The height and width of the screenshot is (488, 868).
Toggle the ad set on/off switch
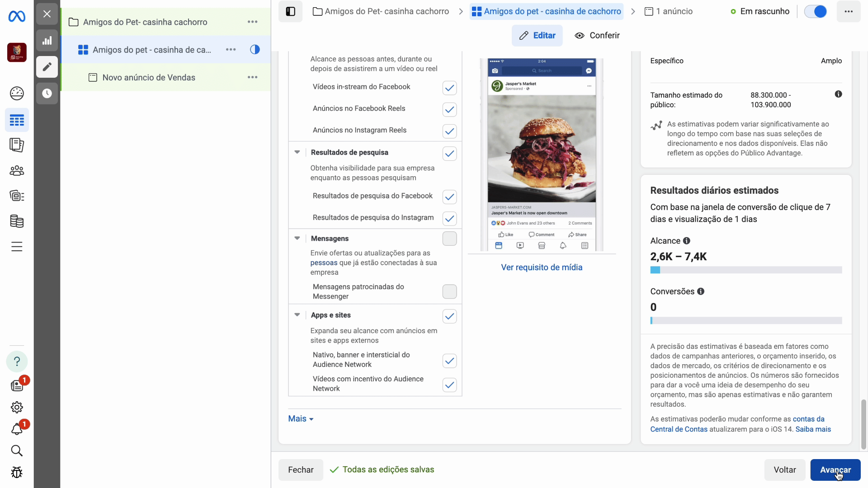click(x=816, y=11)
